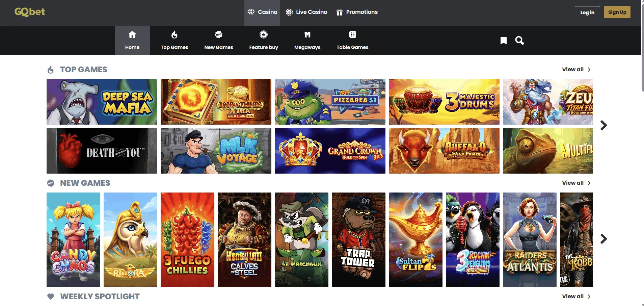This screenshot has width=644, height=306.
Task: Open 3 Rockin' Penguins game
Action: 473,240
